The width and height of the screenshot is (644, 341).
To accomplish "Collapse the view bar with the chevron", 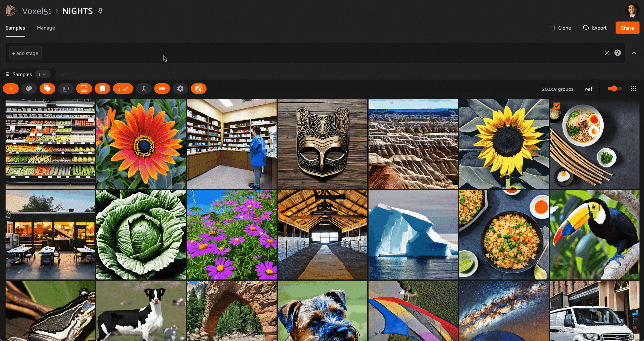I will [x=634, y=53].
